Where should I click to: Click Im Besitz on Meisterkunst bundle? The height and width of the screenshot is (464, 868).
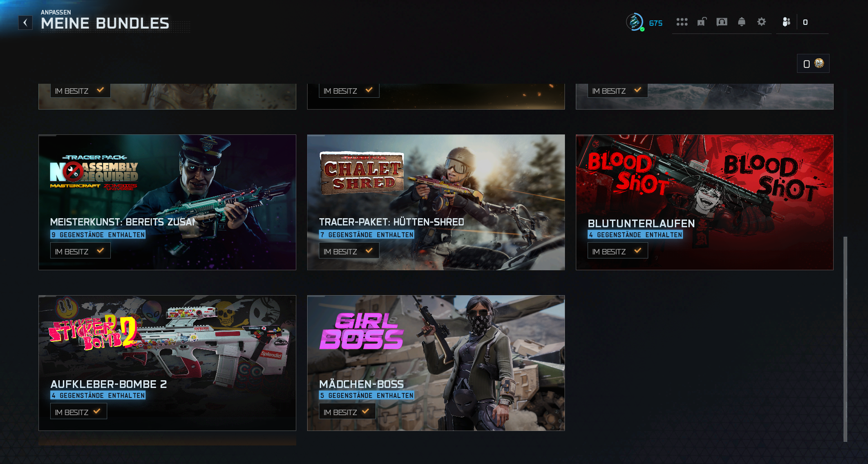pyautogui.click(x=80, y=251)
